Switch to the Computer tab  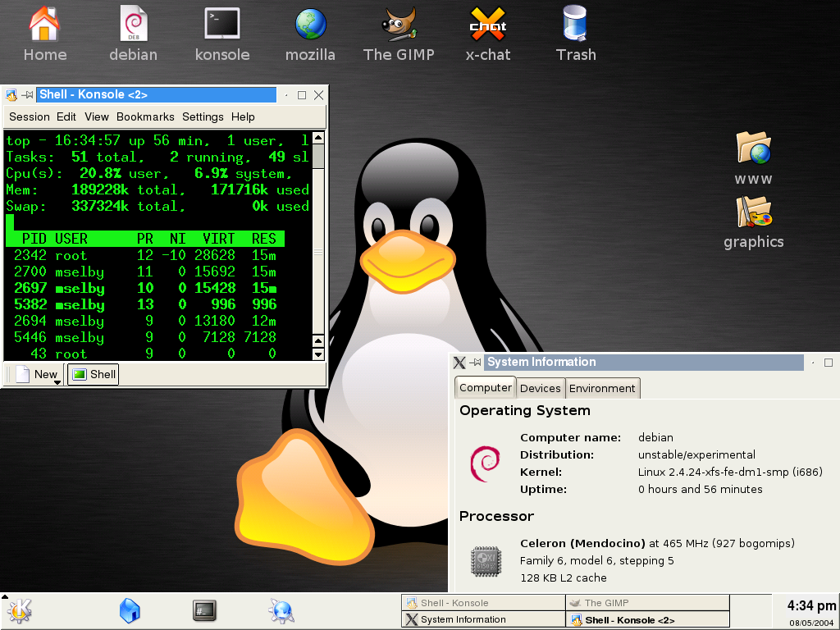486,387
